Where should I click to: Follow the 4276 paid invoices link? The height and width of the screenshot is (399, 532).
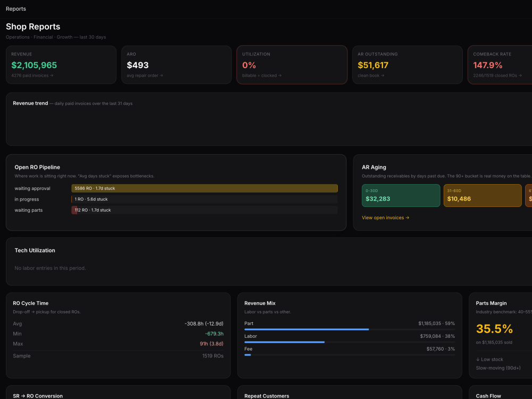(x=32, y=76)
